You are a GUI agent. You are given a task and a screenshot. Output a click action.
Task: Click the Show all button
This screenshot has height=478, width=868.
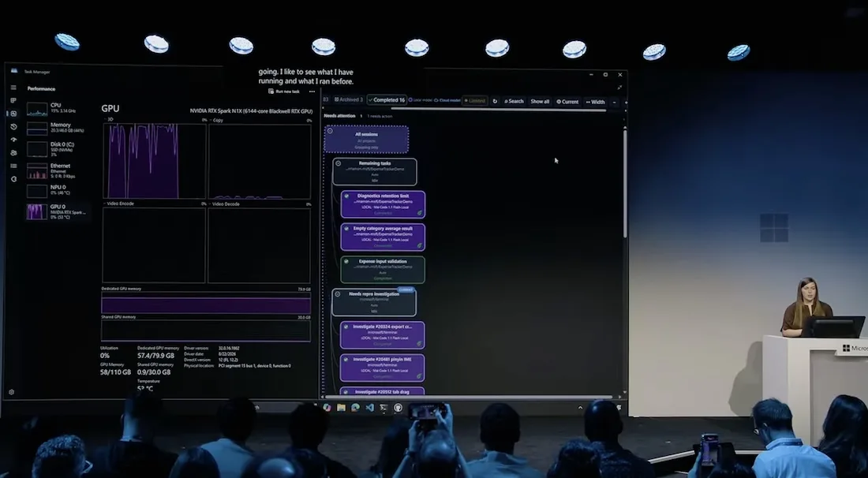tap(540, 102)
